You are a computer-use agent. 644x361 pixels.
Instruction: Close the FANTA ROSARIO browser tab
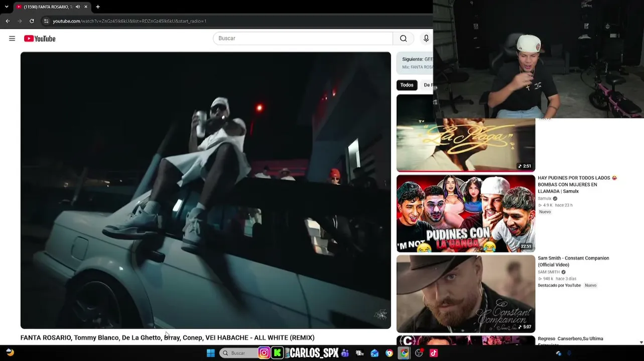point(86,7)
